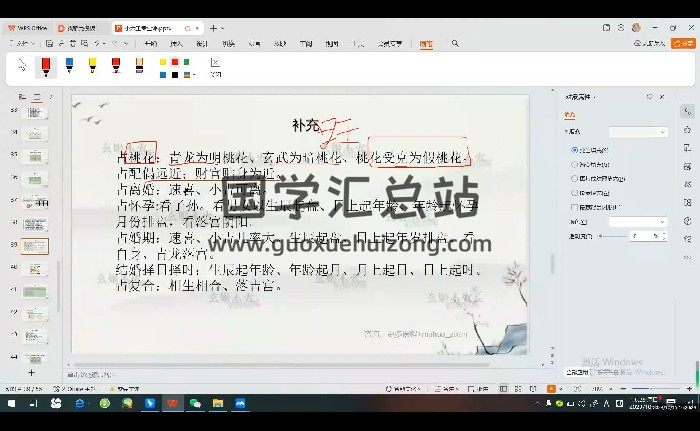Select the yellow highlighter pen
The height and width of the screenshot is (431, 700).
(x=92, y=66)
